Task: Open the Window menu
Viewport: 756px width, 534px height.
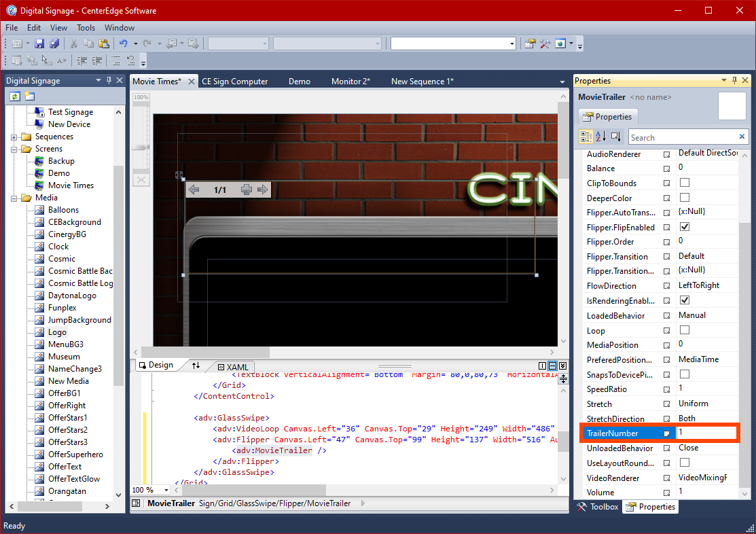Action: [120, 27]
